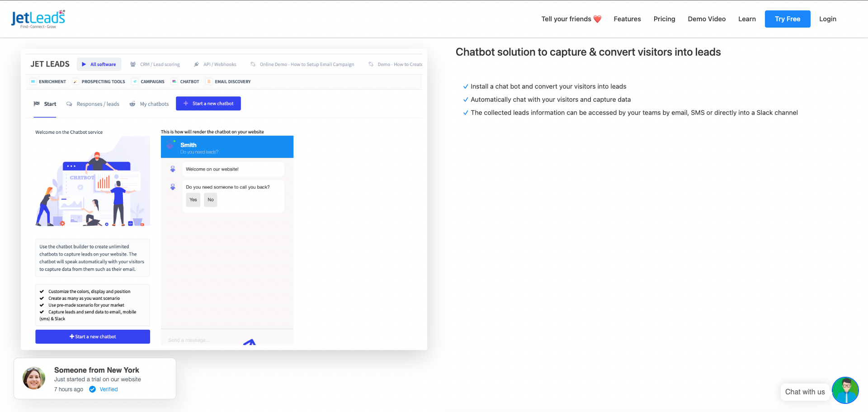868x412 pixels.
Task: Open Demo - How to Create link
Action: (x=396, y=64)
